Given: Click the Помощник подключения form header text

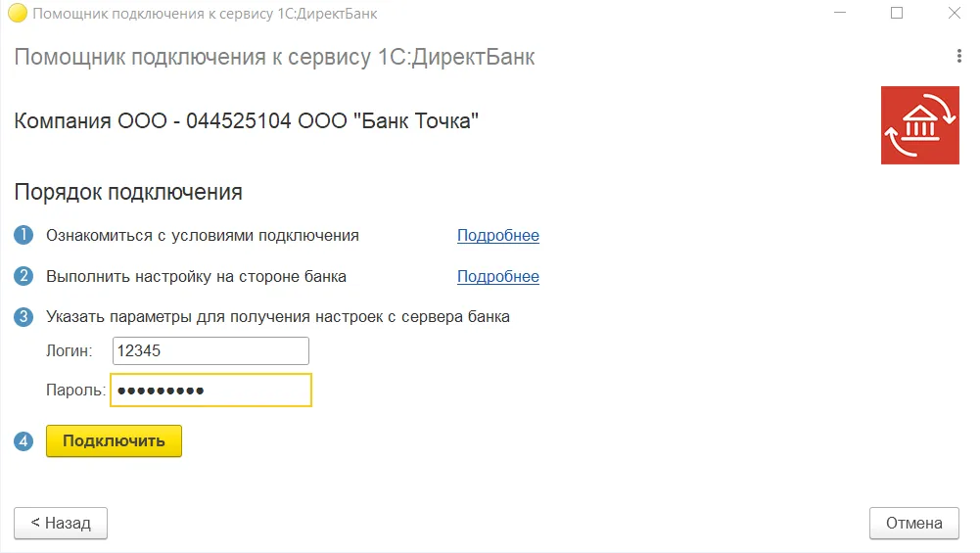Looking at the screenshot, I should coord(274,57).
